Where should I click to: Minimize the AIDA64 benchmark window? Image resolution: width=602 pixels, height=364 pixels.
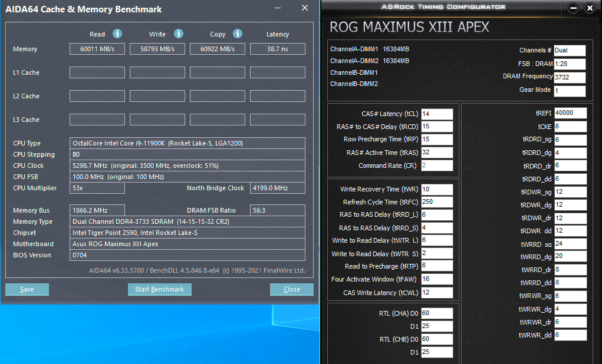click(278, 8)
